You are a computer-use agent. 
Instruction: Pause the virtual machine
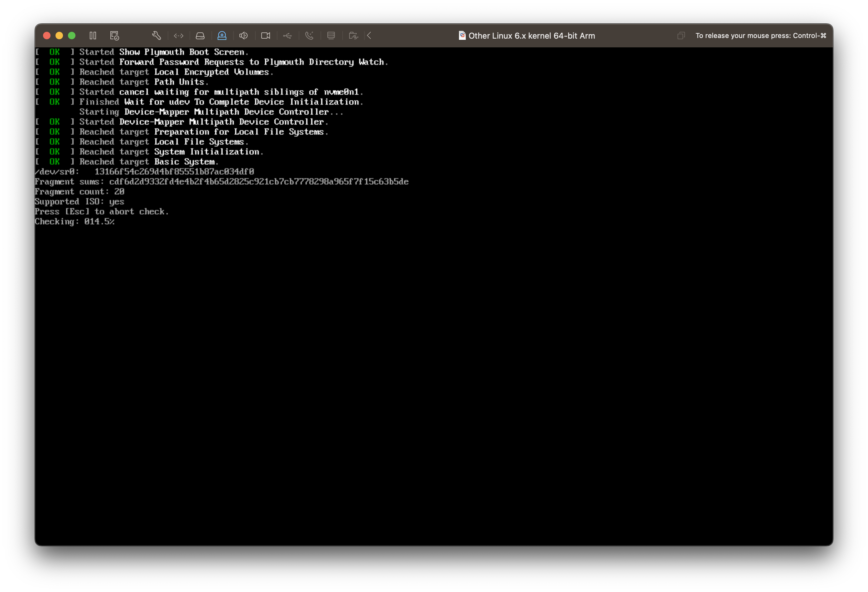pyautogui.click(x=93, y=36)
